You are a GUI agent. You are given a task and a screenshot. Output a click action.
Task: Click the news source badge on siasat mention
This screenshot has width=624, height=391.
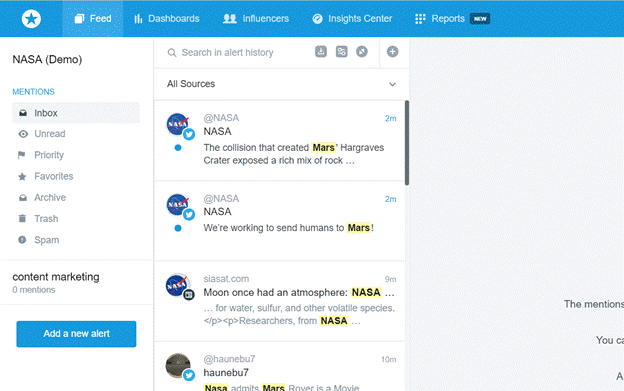pos(189,295)
